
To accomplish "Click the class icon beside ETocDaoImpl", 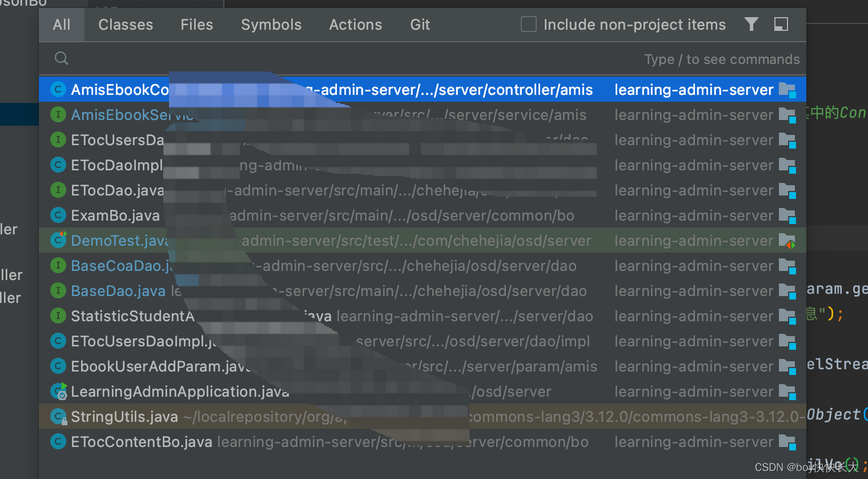I will point(58,165).
